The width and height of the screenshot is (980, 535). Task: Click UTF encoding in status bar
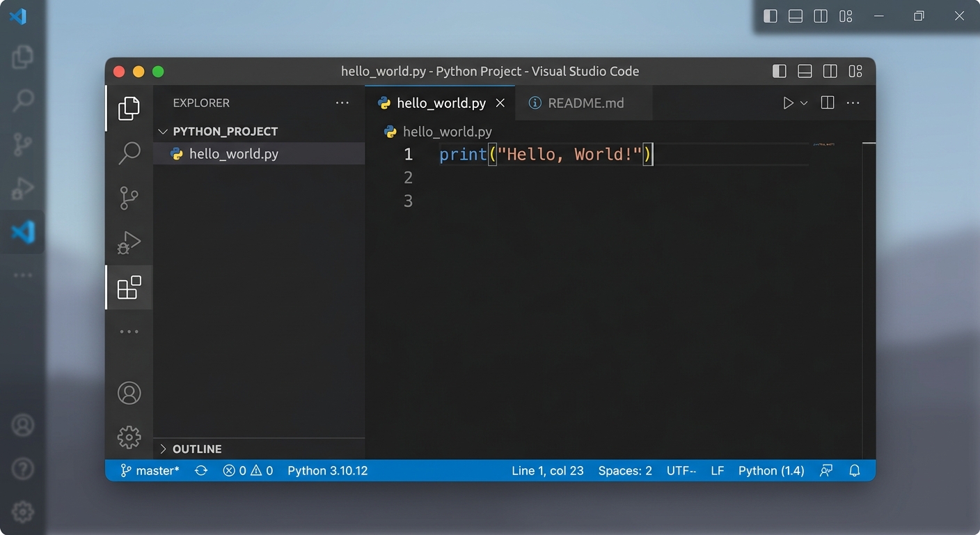pyautogui.click(x=681, y=471)
